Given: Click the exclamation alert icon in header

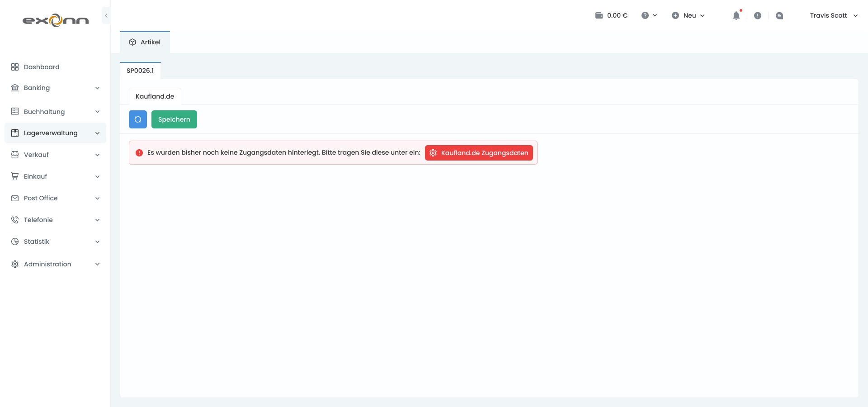Looking at the screenshot, I should 758,15.
